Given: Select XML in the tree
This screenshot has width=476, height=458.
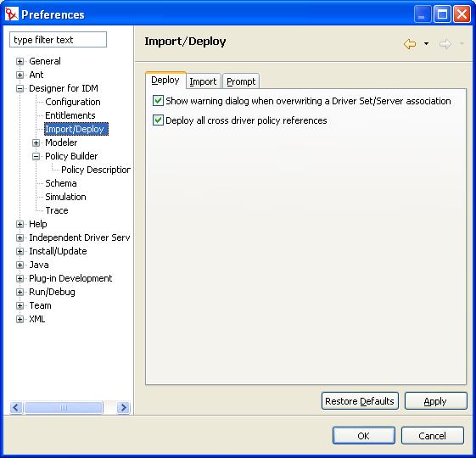Looking at the screenshot, I should pyautogui.click(x=37, y=319).
